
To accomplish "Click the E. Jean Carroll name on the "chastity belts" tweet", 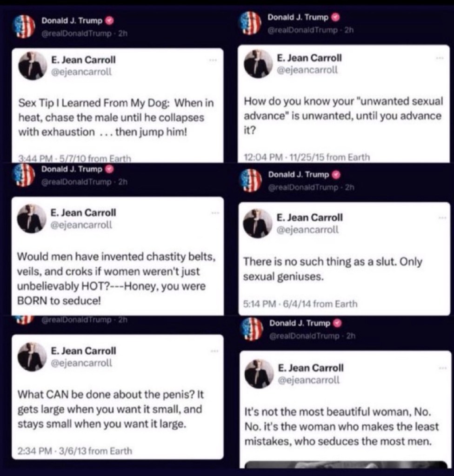I will (x=83, y=213).
